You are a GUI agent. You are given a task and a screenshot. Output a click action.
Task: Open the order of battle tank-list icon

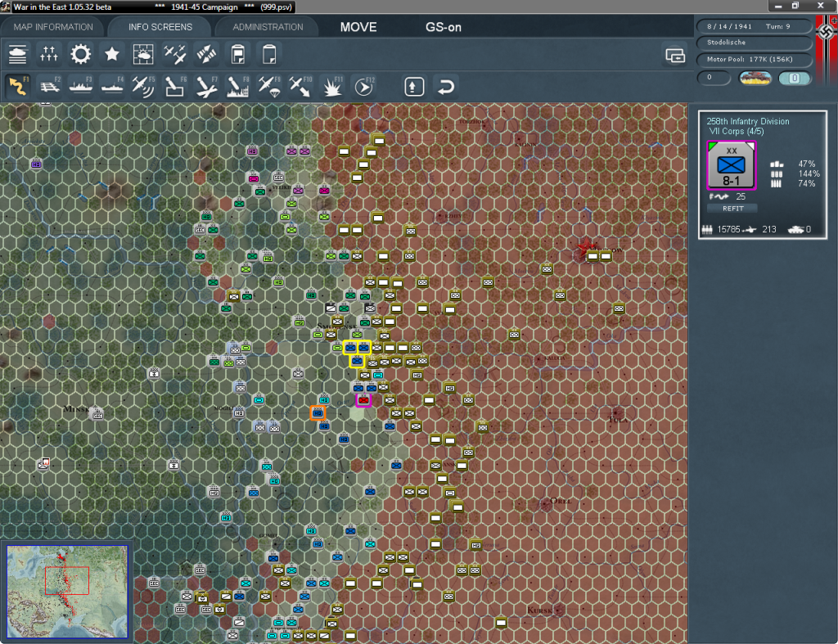pyautogui.click(x=18, y=54)
